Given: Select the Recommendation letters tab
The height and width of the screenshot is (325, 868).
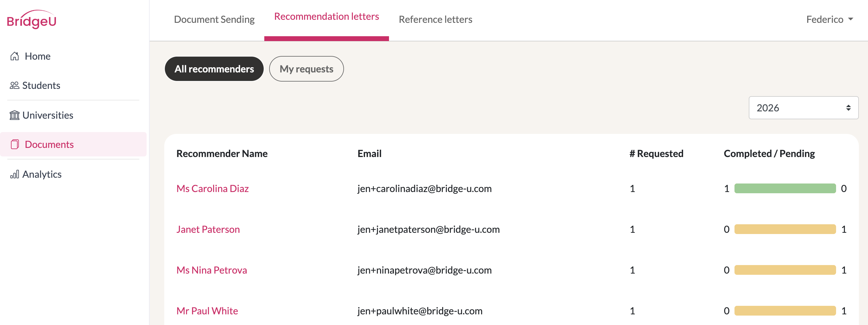Looking at the screenshot, I should click(327, 16).
